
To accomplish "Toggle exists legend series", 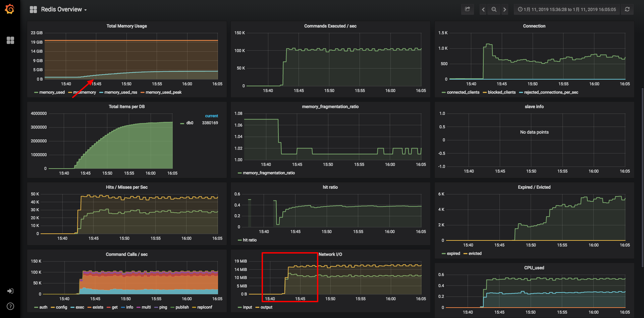I will (x=98, y=307).
